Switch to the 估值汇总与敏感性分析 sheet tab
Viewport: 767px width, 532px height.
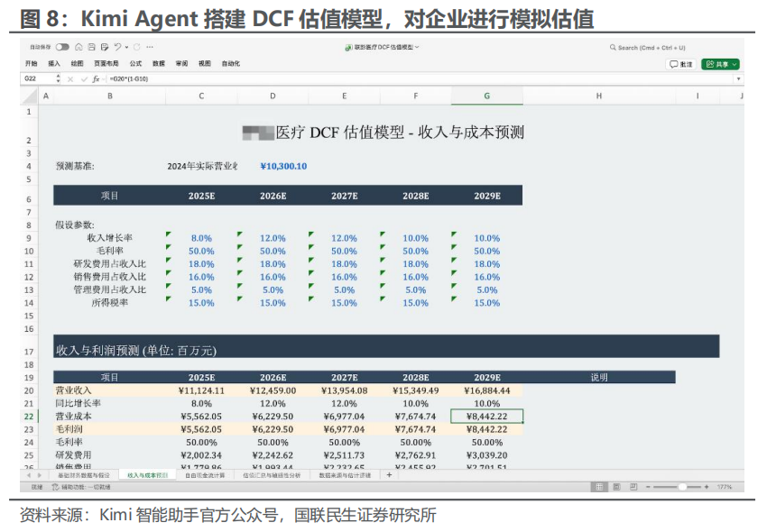[272, 475]
